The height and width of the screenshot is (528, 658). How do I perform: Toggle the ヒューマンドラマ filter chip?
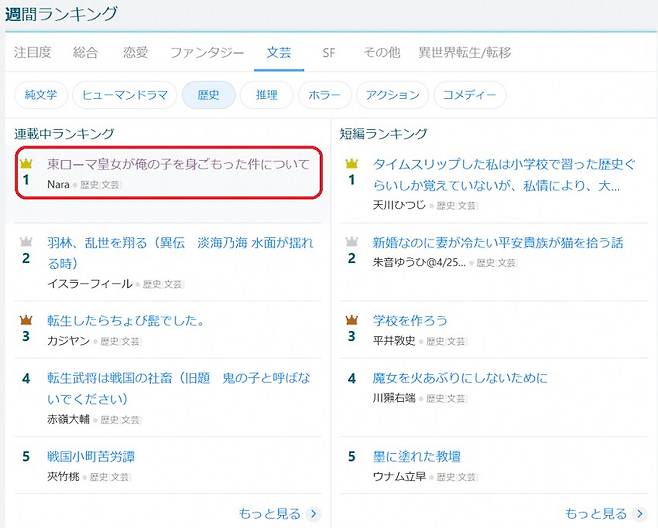click(124, 95)
